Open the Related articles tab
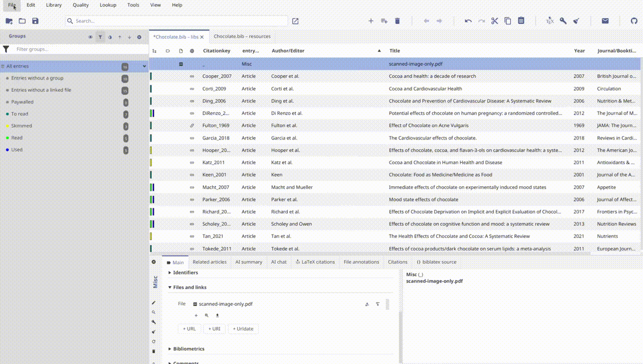Image resolution: width=643 pixels, height=364 pixels. click(x=209, y=262)
